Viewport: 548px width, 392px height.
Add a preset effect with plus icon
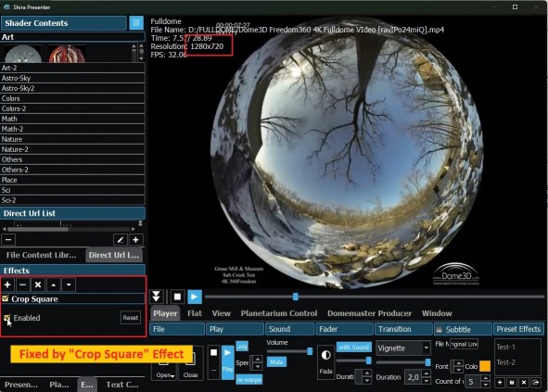coord(500,383)
